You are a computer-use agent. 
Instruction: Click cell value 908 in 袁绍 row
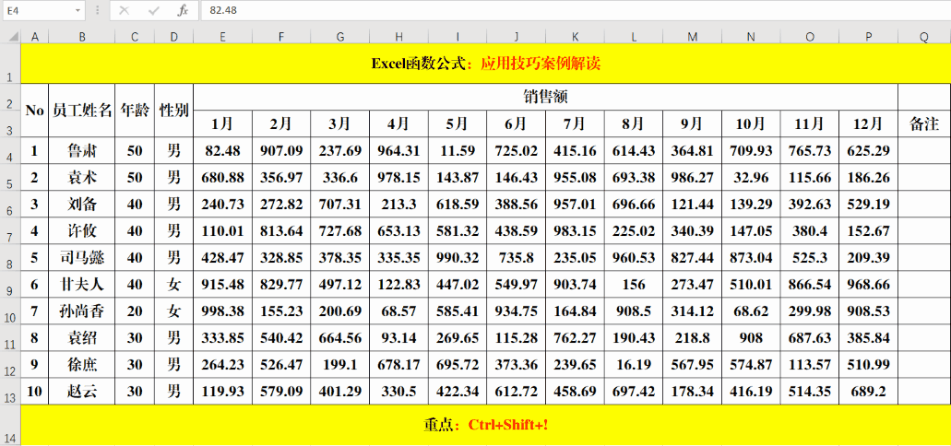click(x=751, y=338)
